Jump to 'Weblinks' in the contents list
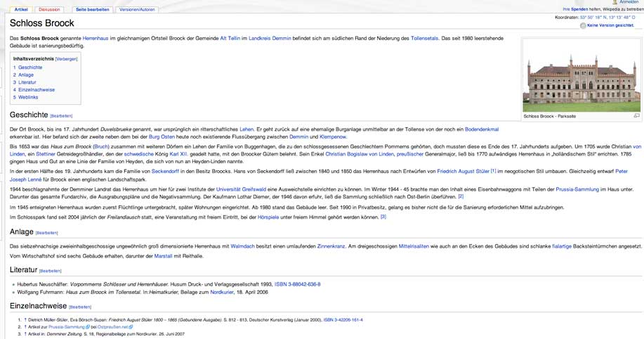This screenshot has width=644, height=339. click(x=28, y=98)
